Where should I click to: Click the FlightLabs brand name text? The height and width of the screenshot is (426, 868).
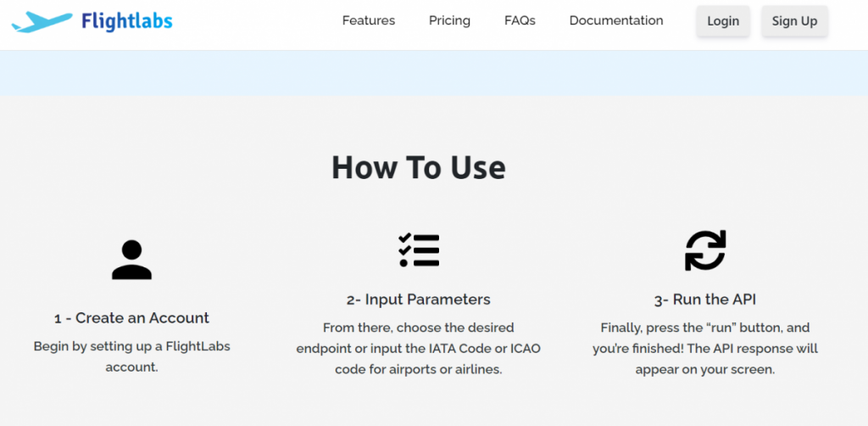(x=126, y=21)
